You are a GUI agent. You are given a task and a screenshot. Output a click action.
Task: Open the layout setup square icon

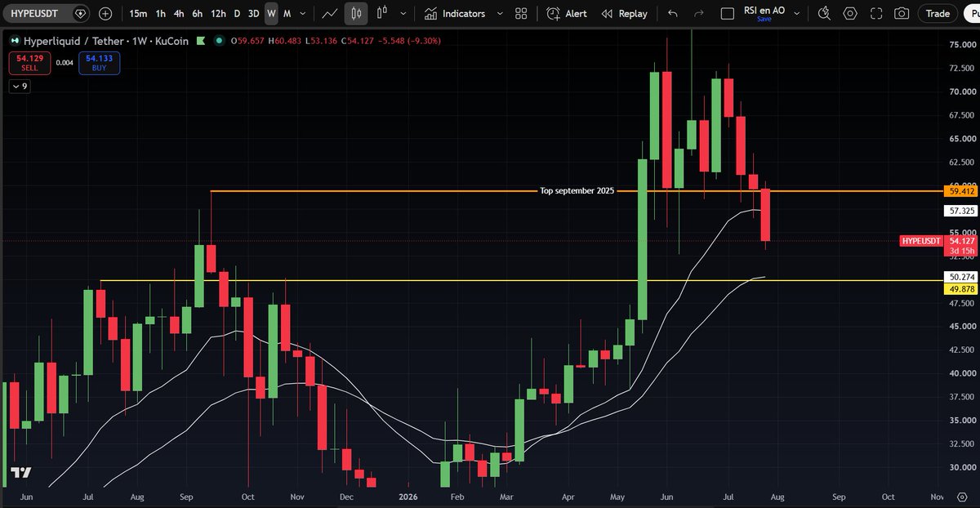pos(728,13)
